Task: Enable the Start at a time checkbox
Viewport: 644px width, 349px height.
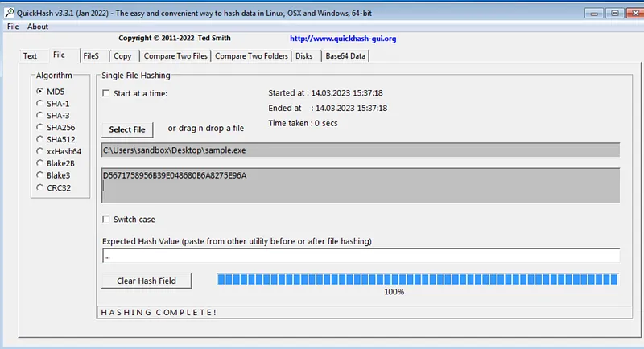Action: [106, 93]
